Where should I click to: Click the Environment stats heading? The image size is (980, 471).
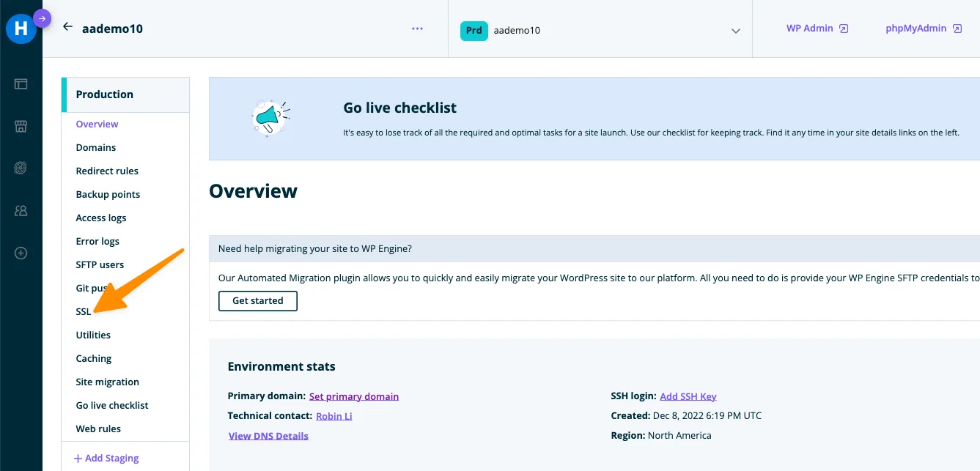[281, 366]
